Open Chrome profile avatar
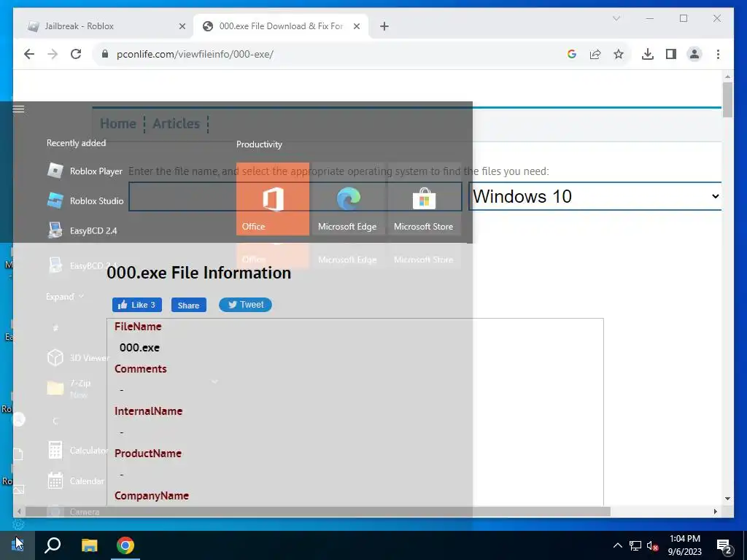 click(x=694, y=54)
